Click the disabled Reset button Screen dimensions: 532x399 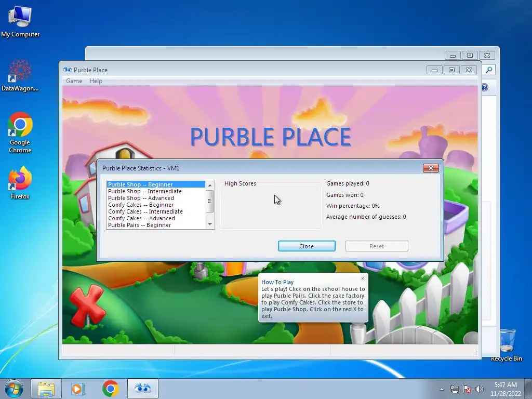[x=377, y=246]
